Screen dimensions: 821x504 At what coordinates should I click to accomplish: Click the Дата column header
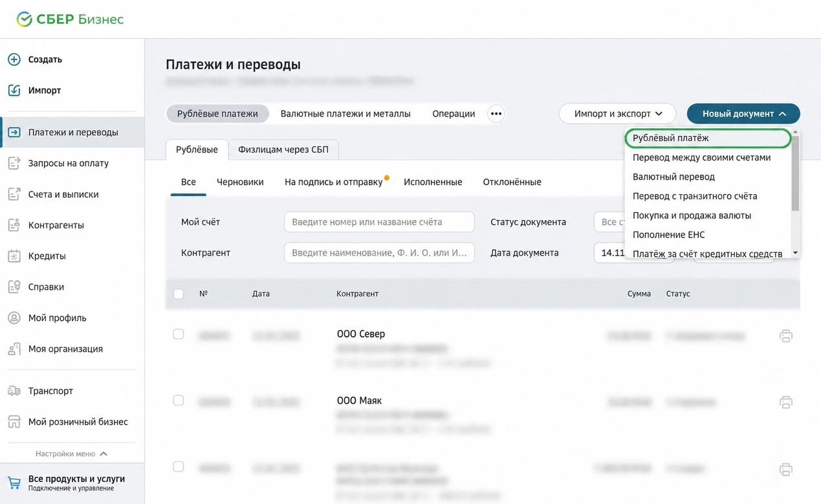tap(261, 294)
